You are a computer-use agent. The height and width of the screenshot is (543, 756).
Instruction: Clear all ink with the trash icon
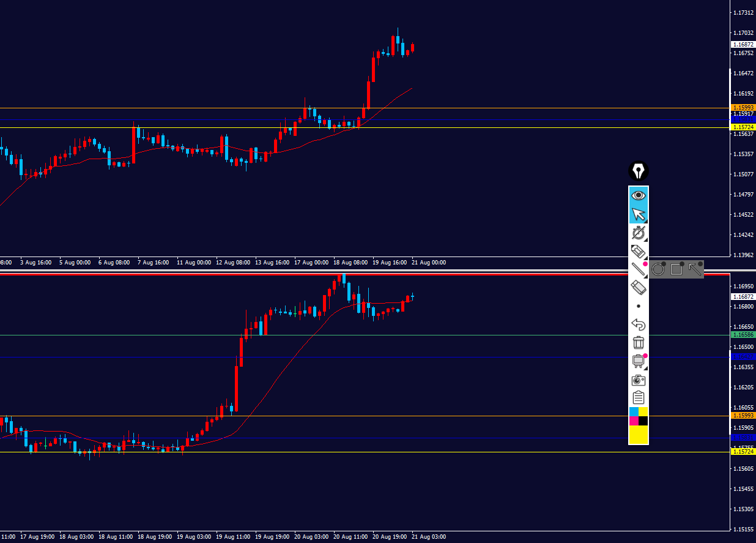pos(639,343)
